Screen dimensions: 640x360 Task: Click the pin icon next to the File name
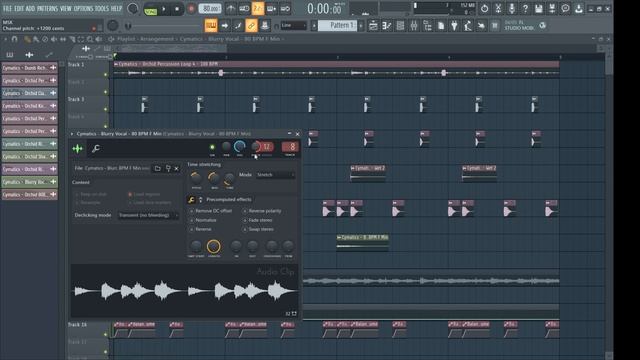click(168, 168)
